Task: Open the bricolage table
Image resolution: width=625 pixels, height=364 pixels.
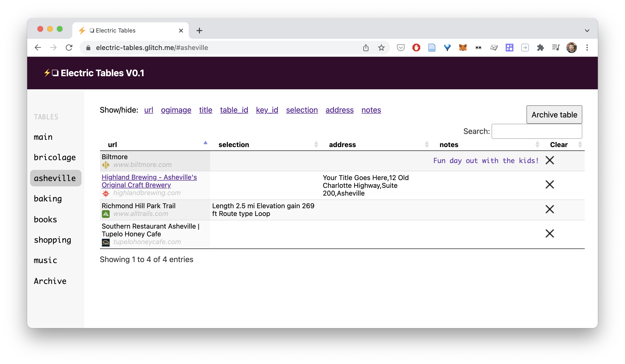Action: point(55,157)
